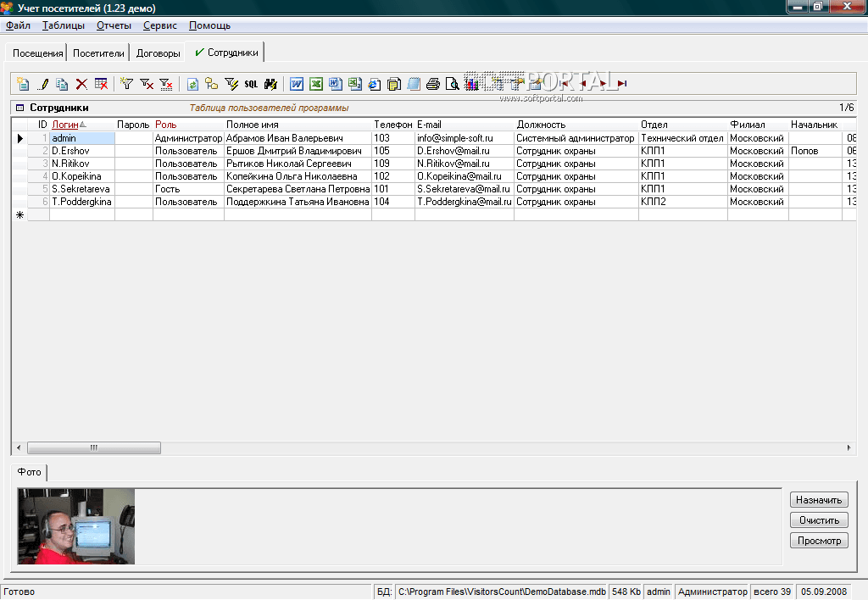The height and width of the screenshot is (600, 868).
Task: Click the duplicate record icon
Action: [x=62, y=84]
